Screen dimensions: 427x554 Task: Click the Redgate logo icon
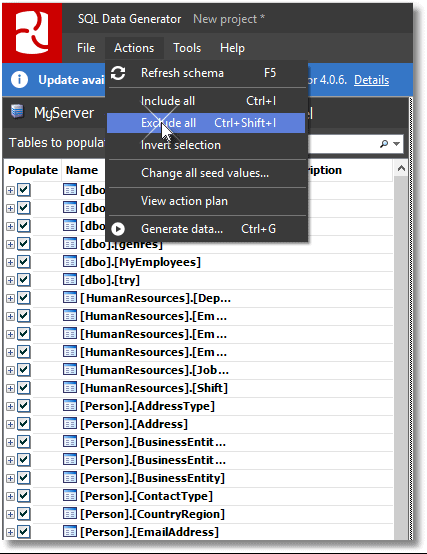pos(32,33)
